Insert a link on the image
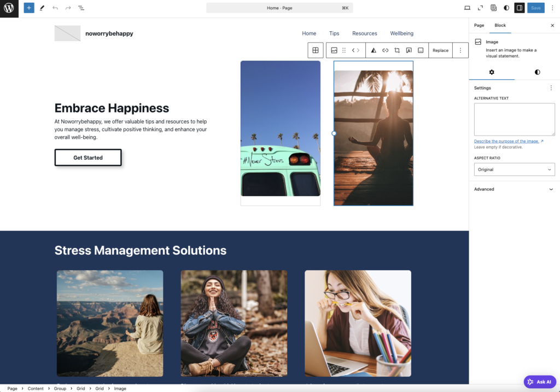 (x=386, y=50)
